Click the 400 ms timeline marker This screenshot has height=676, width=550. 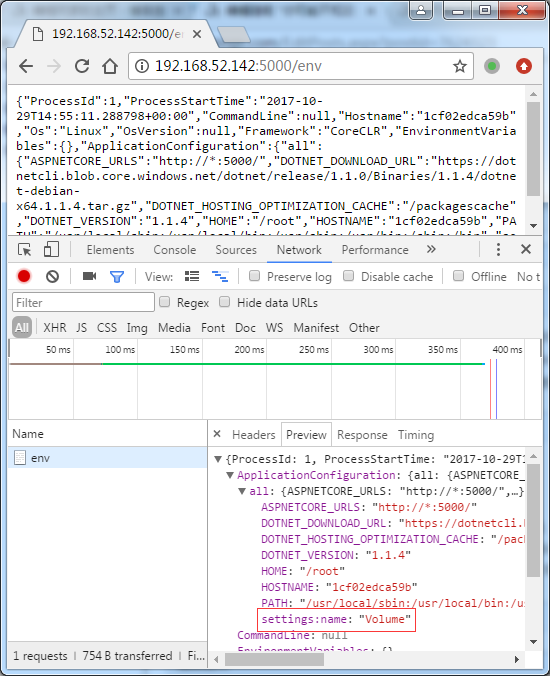point(507,349)
